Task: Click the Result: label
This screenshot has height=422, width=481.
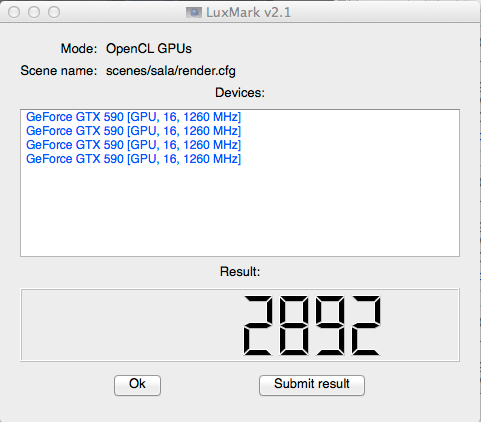Action: (x=240, y=272)
